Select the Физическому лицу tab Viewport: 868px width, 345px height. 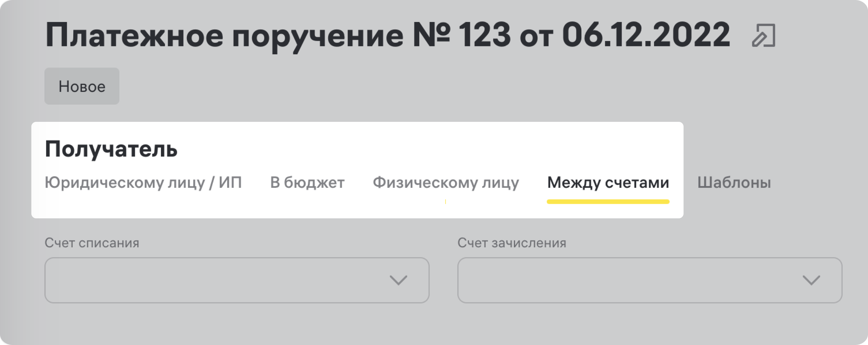point(446,183)
